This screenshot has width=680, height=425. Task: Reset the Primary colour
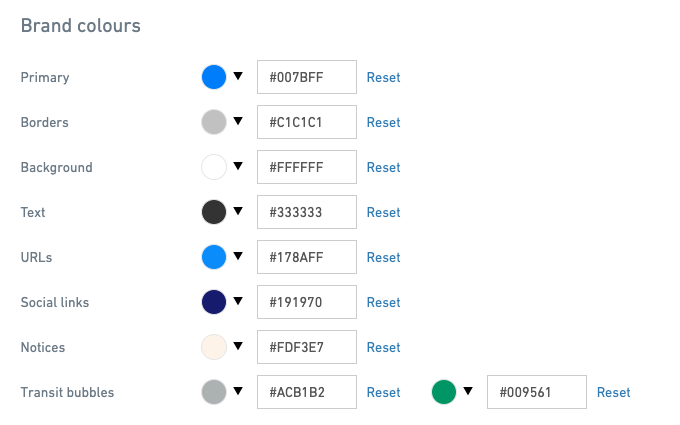pos(383,77)
